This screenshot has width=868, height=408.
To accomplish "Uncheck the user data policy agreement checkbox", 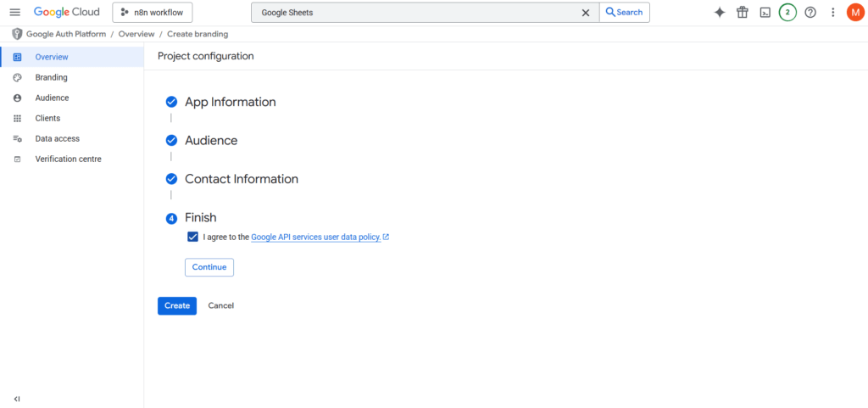I will click(193, 238).
